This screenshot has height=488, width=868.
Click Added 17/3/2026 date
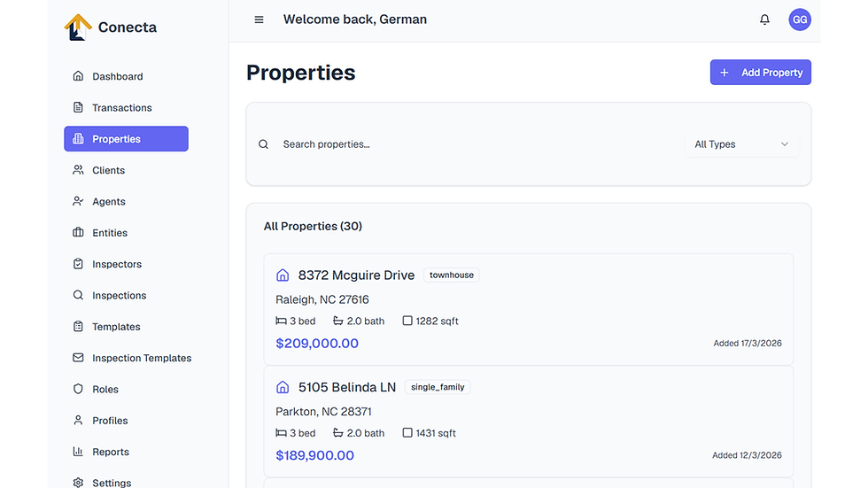748,343
